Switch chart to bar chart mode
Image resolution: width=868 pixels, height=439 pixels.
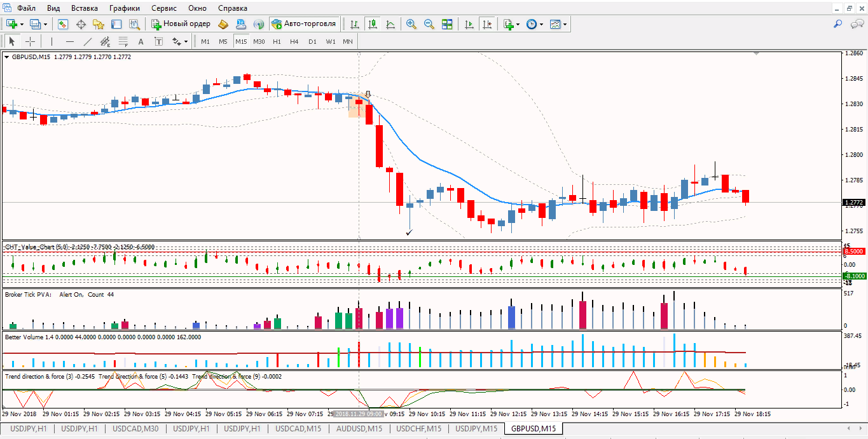355,24
